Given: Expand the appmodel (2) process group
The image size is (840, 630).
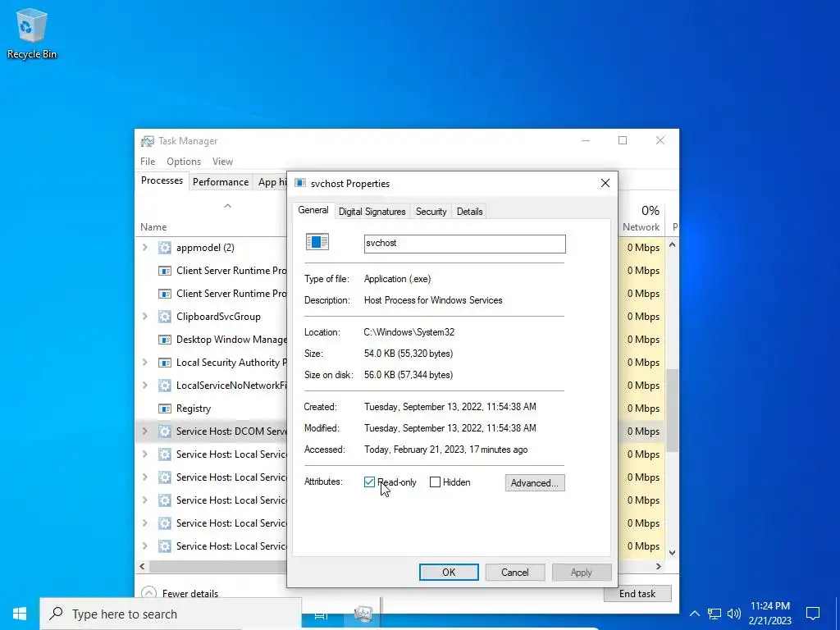Looking at the screenshot, I should point(144,248).
